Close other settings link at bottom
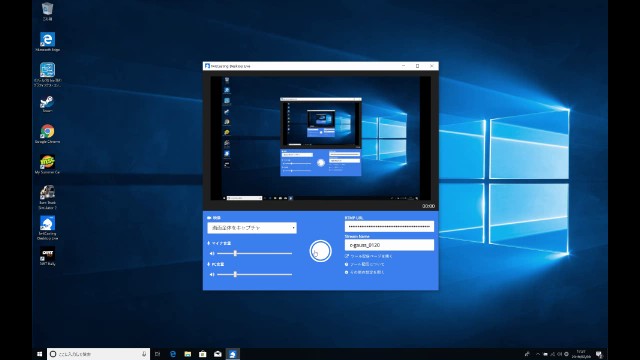The height and width of the screenshot is (360, 640). [364, 272]
